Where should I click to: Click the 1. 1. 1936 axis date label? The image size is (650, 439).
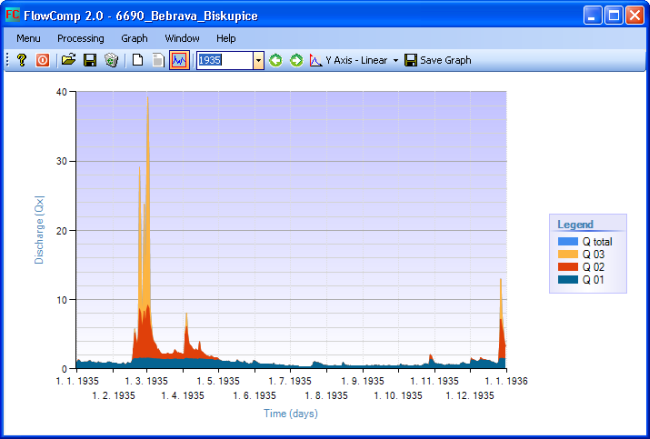pos(506,381)
